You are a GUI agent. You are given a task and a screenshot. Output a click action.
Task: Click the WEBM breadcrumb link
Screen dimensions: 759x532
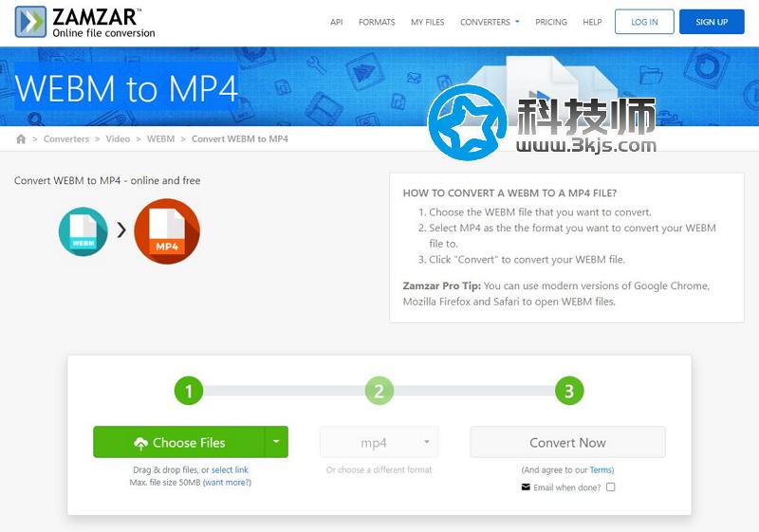(x=160, y=138)
